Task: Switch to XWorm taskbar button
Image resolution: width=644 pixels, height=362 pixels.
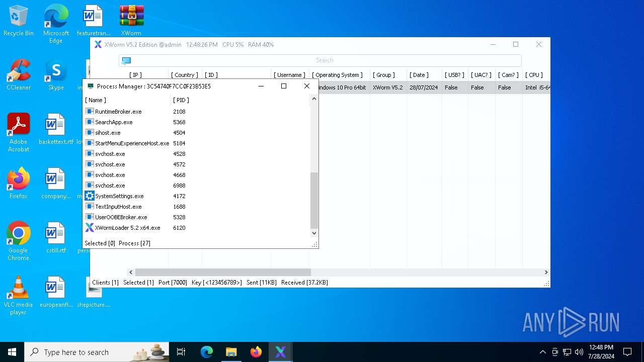Action: [x=281, y=352]
